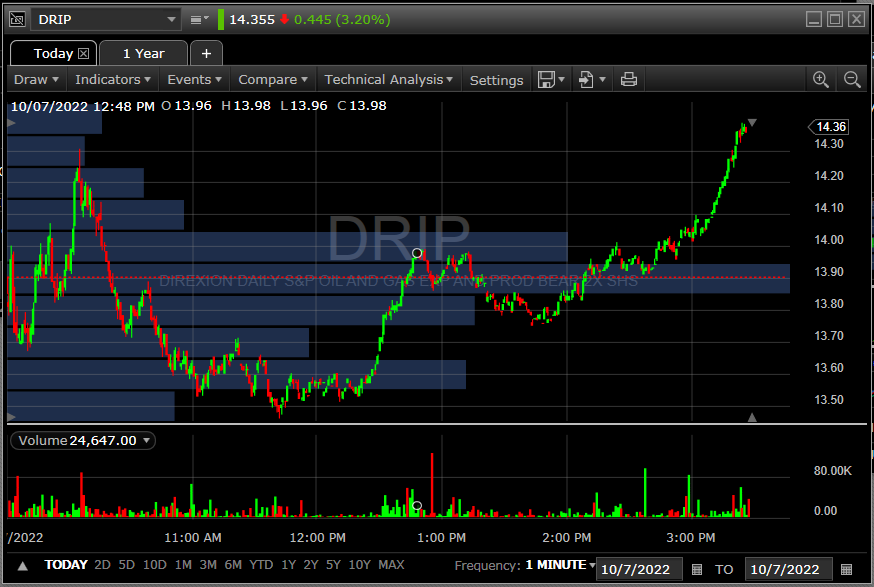Viewport: 874px width, 587px height.
Task: Switch to the 1 Year tab
Action: click(x=143, y=54)
